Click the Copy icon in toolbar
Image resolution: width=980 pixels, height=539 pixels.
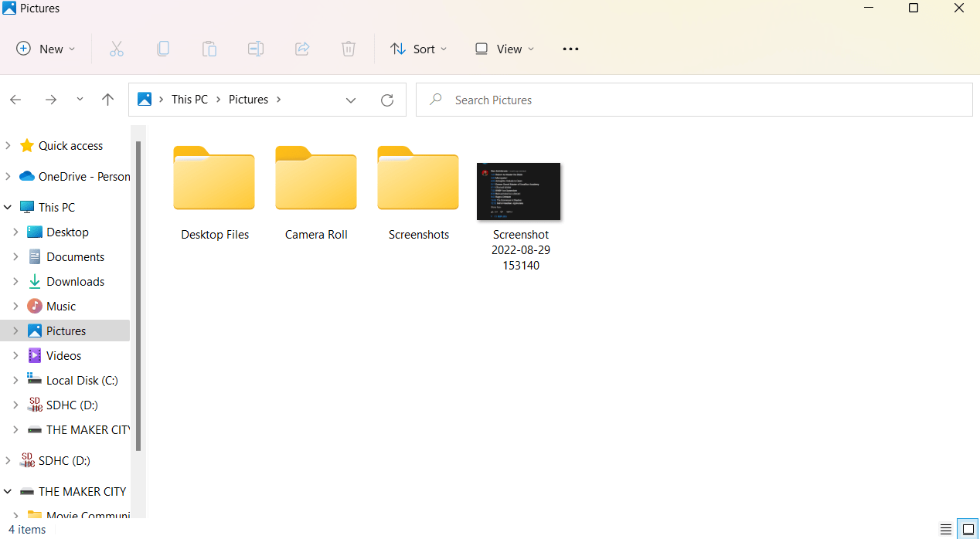163,49
